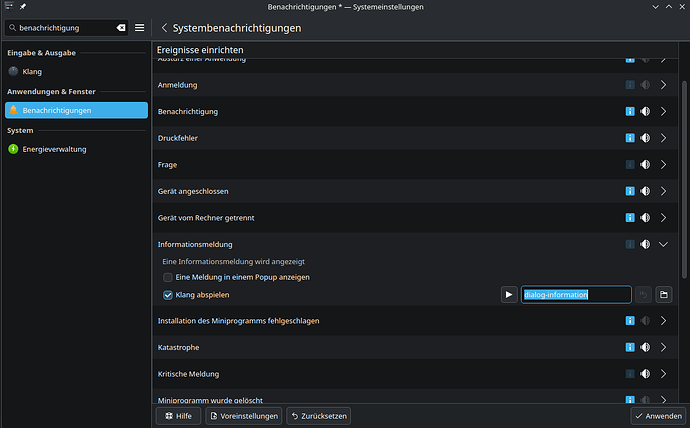Viewport: 690px width, 428px height.
Task: Pin the window with titlebar pin icon
Action: point(20,7)
